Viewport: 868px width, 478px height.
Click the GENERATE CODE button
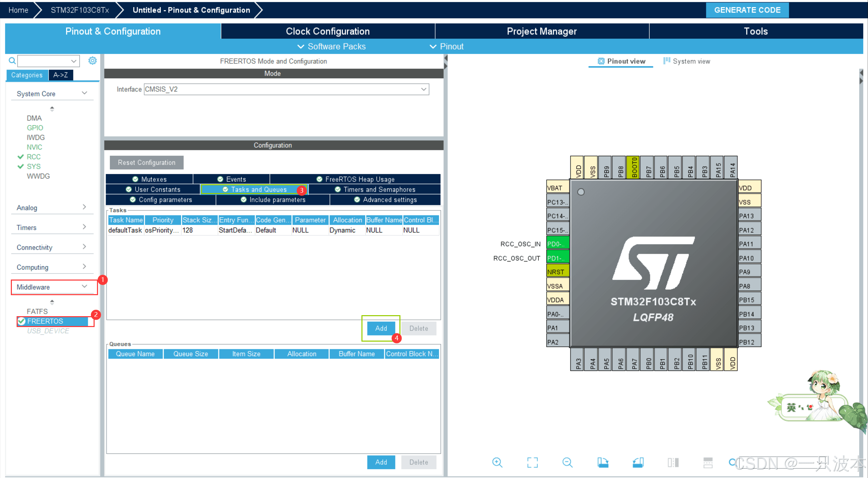point(747,10)
